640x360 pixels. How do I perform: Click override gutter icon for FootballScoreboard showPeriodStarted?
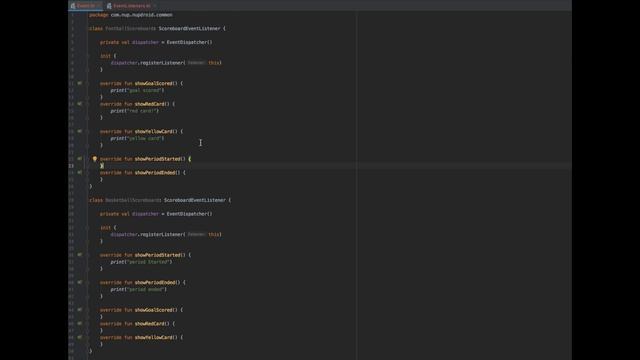80,158
